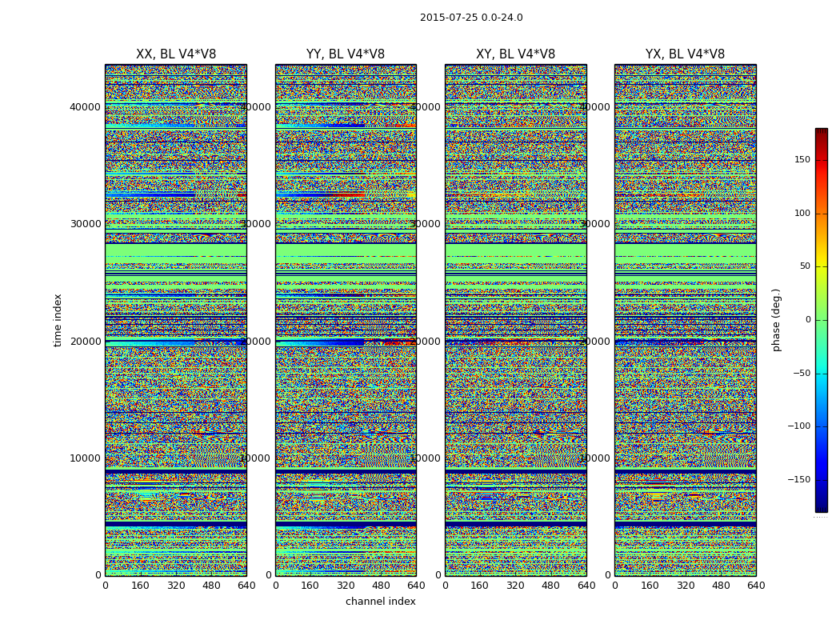Image resolution: width=840 pixels, height=640 pixels.
Task: Click the 320 x-tick under XY panel
Action: 515,586
